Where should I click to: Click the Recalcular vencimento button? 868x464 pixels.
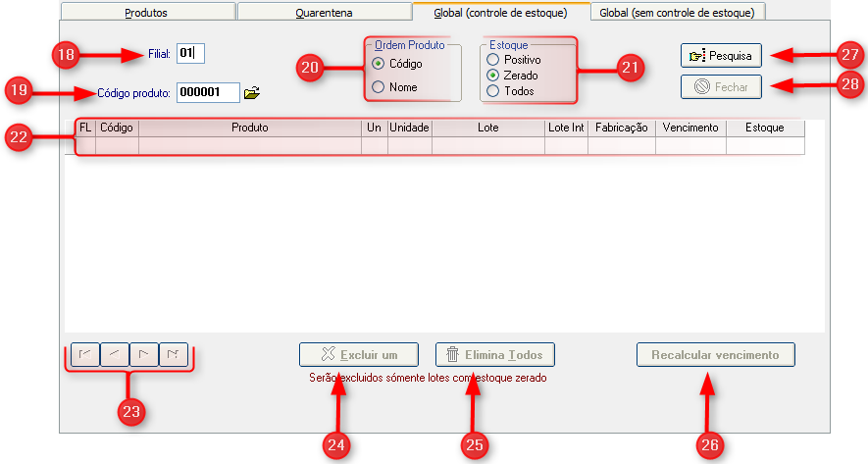(715, 354)
